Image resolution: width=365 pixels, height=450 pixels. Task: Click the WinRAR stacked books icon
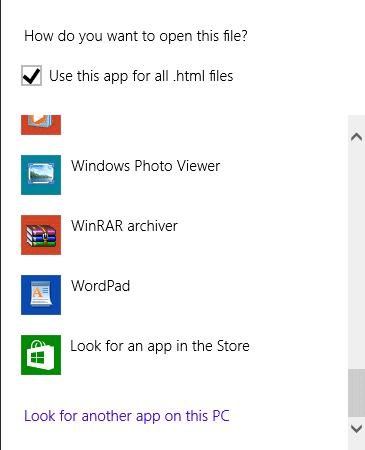(x=41, y=235)
